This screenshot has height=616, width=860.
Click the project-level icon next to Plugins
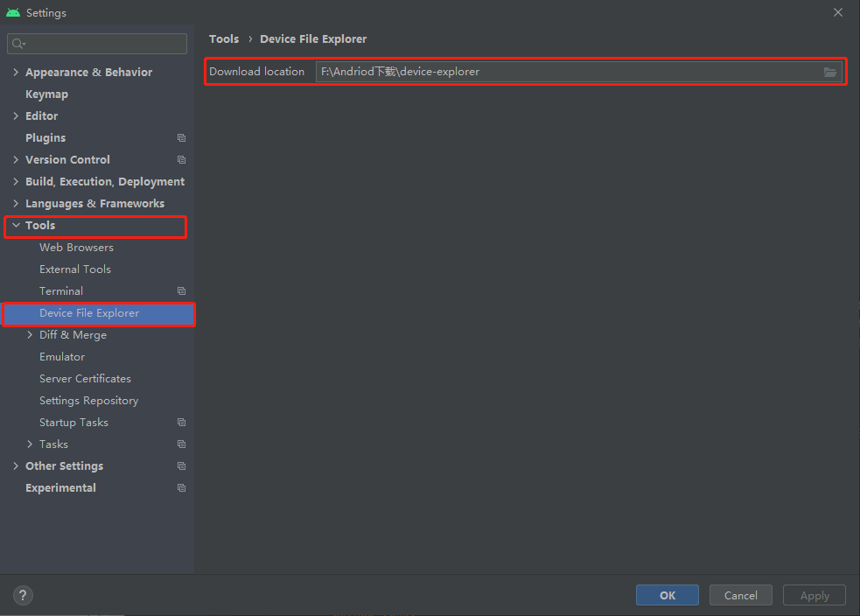(x=182, y=137)
